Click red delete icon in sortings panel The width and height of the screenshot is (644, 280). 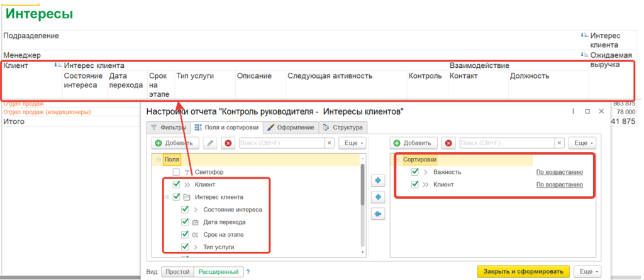(448, 143)
